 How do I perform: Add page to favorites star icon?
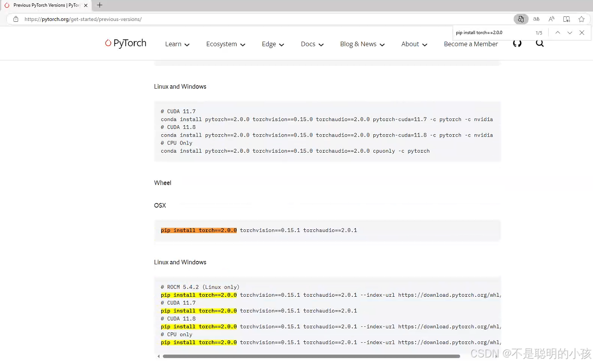(582, 19)
